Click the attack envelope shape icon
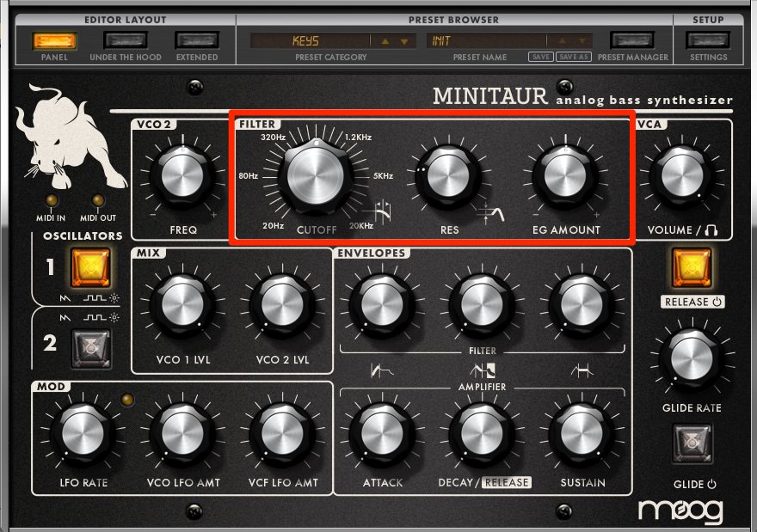The height and width of the screenshot is (532, 757). (x=382, y=370)
